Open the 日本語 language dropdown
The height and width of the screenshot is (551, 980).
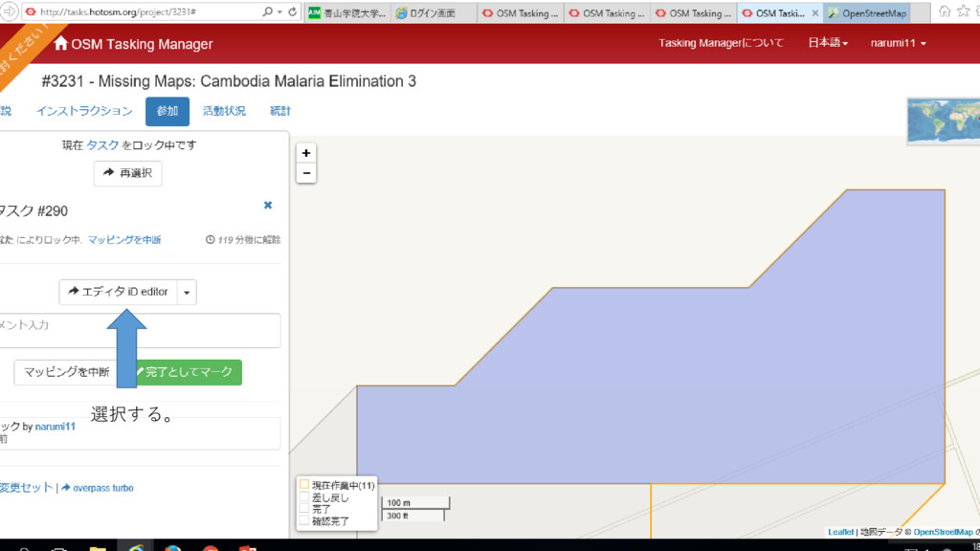click(x=828, y=42)
